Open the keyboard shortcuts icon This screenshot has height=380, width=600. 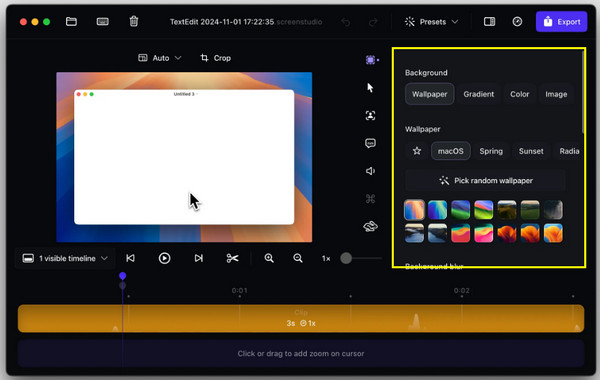[x=103, y=21]
